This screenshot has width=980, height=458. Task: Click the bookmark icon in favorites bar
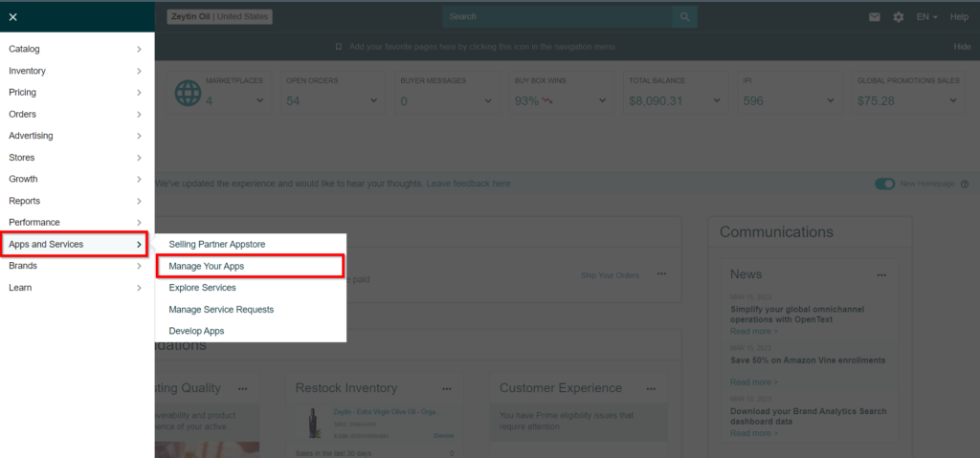(x=339, y=47)
